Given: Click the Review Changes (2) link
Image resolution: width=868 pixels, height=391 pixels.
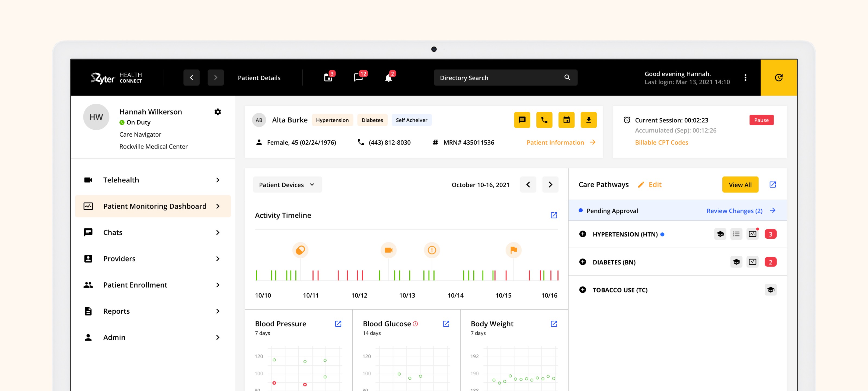Looking at the screenshot, I should tap(734, 210).
